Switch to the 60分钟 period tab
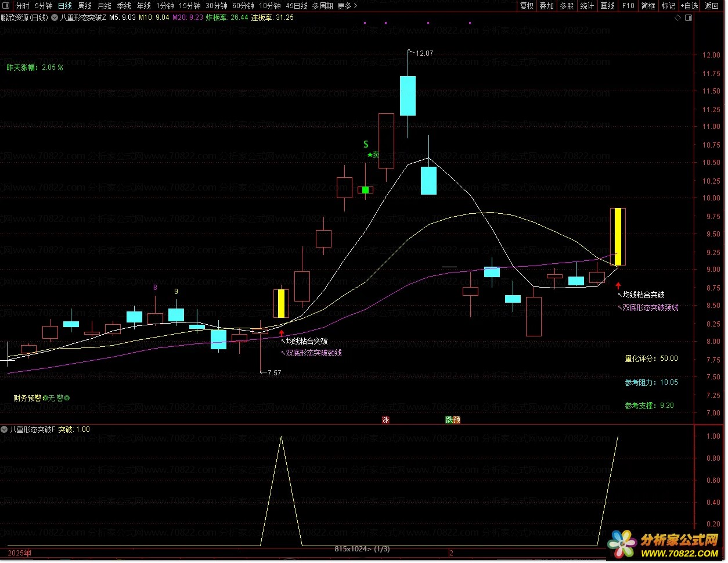Image resolution: width=728 pixels, height=563 pixels. 243,6
